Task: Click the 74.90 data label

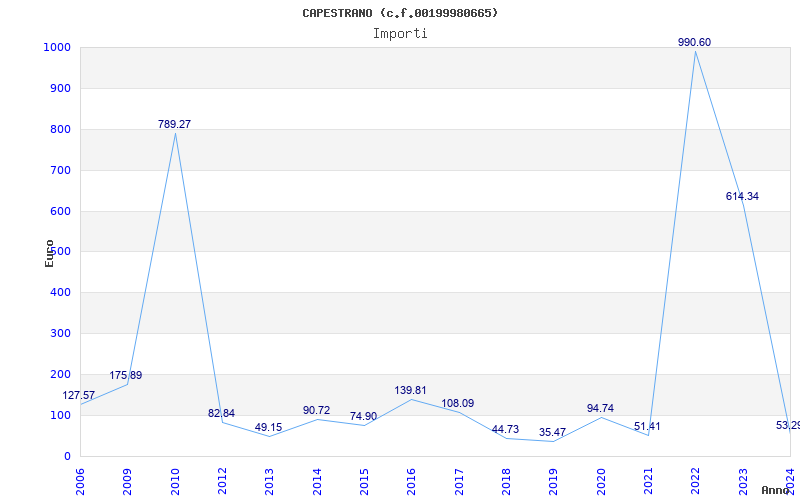Action: pos(363,416)
